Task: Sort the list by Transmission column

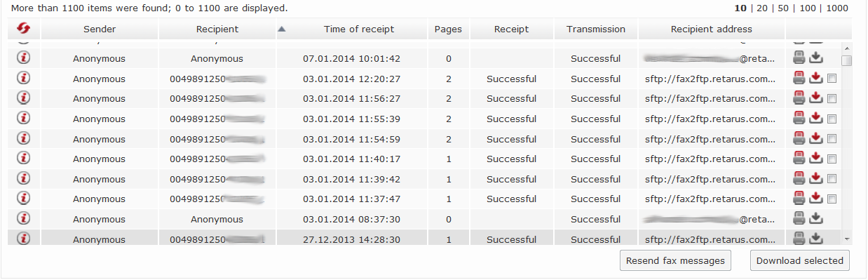Action: pos(596,29)
